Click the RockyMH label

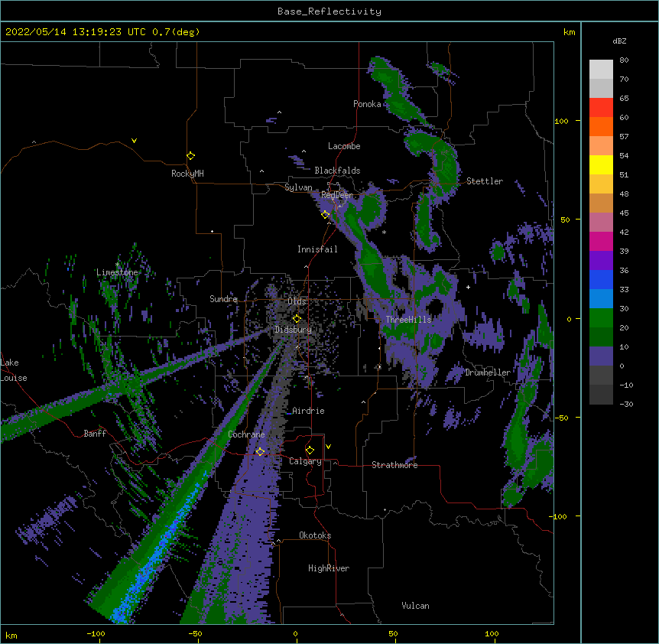pos(187,174)
